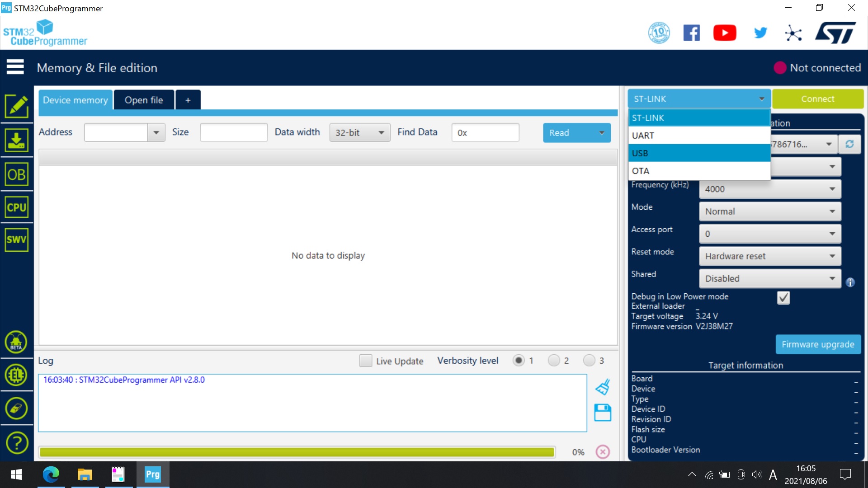Switch to the Device memory tab
868x488 pixels.
point(75,99)
